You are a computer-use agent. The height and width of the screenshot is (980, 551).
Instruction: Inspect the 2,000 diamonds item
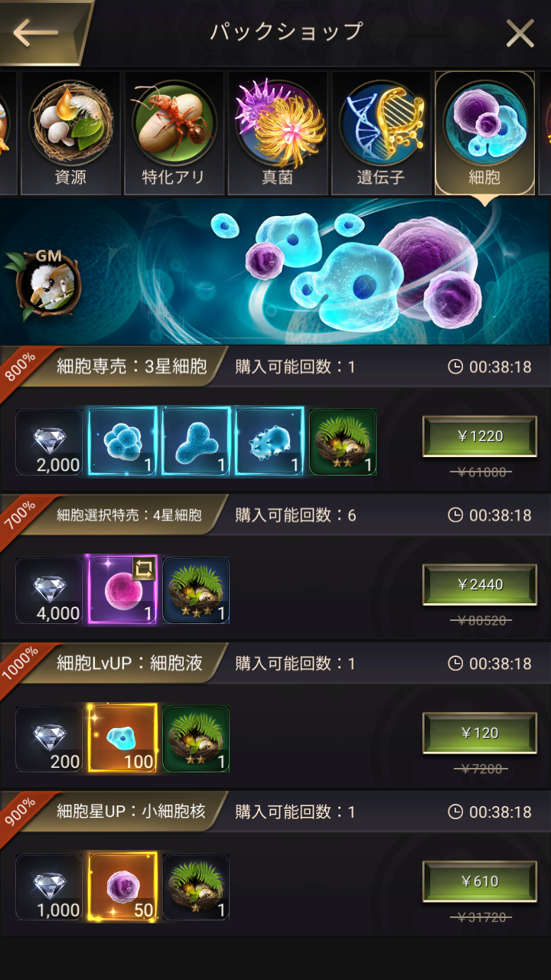click(x=49, y=442)
